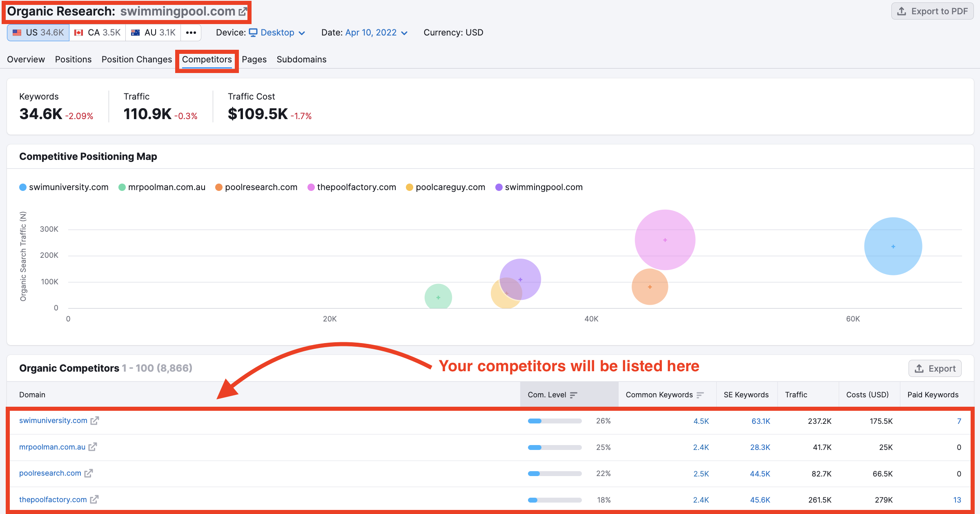Click 2.4K common keywords for mrpoolman.com.au

(x=701, y=448)
